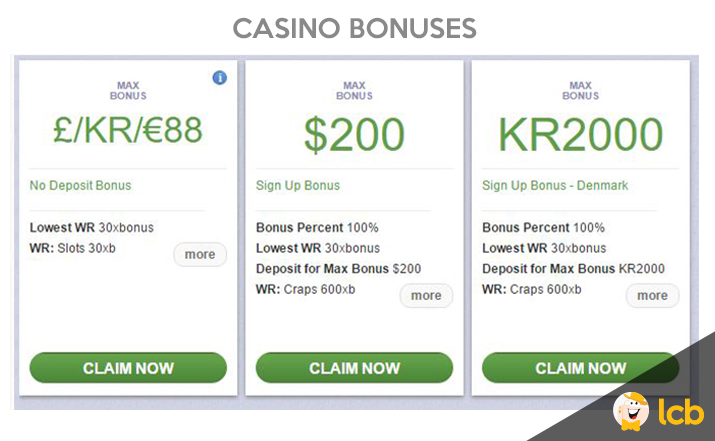The width and height of the screenshot is (715, 441).
Task: Expand more details on Denmark bonus card
Action: 652,296
